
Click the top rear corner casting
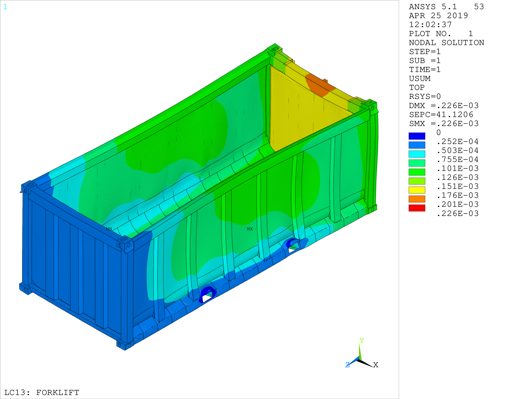click(275, 49)
